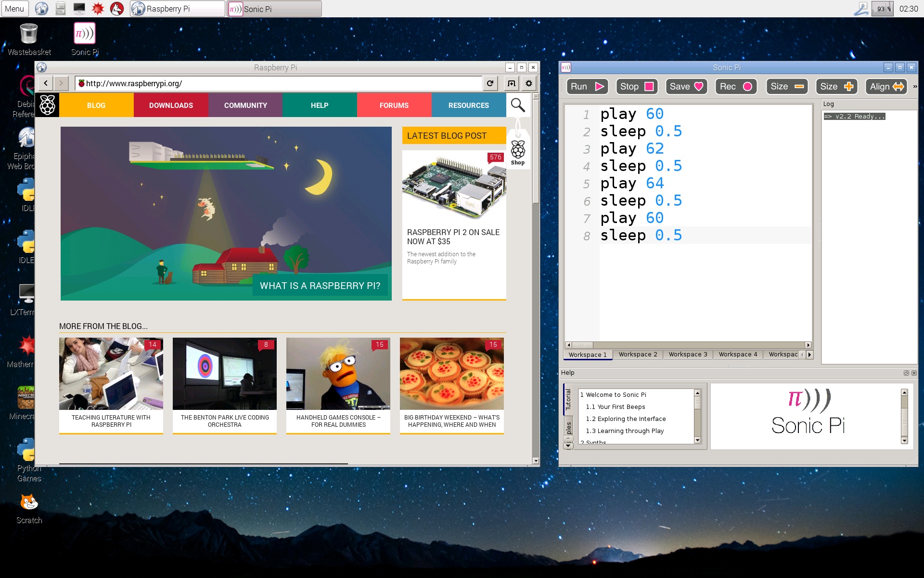Open the Shop via the tag icon
924x578 pixels.
(x=518, y=152)
